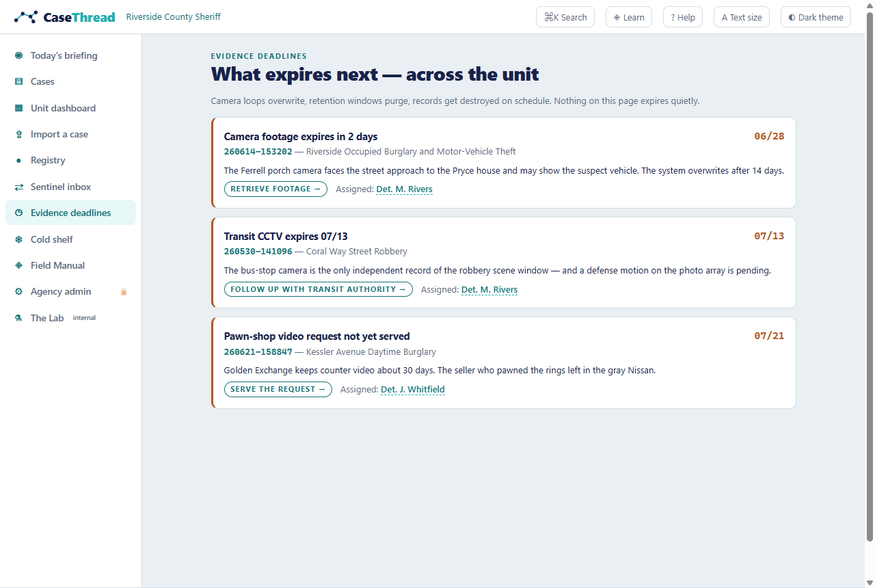
Task: Open the Unit dashboard grid icon
Action: tap(18, 108)
